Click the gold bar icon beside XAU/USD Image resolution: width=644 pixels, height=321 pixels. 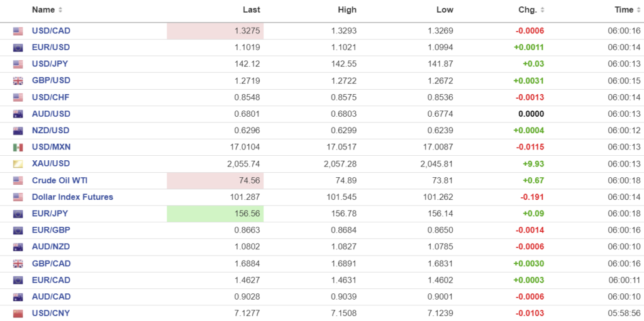18,164
